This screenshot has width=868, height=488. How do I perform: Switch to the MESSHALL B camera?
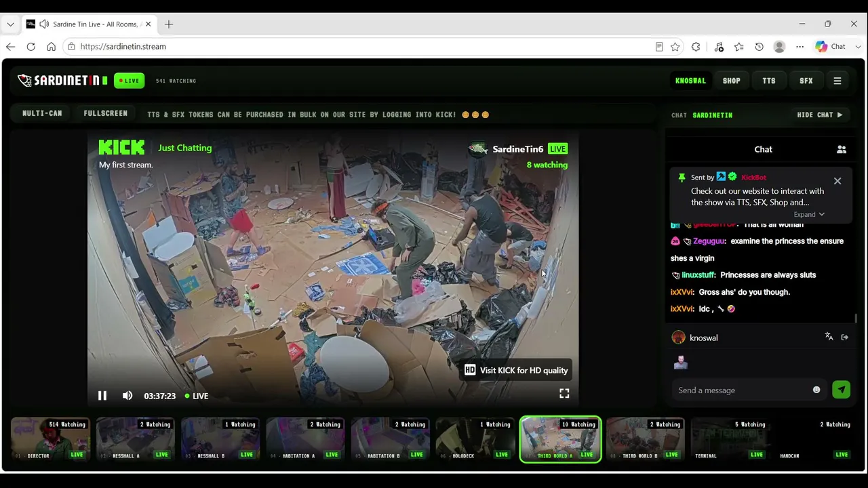[220, 439]
